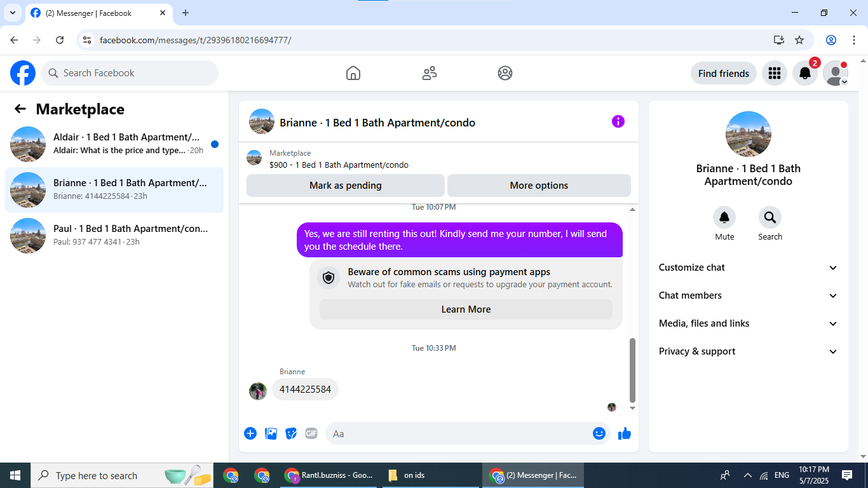Show hidden system tray icons chevron
Screen dimensions: 868x488
[747, 475]
